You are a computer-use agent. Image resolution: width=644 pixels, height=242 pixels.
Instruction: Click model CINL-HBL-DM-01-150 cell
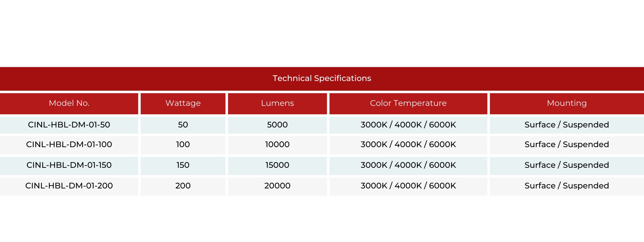(69, 166)
